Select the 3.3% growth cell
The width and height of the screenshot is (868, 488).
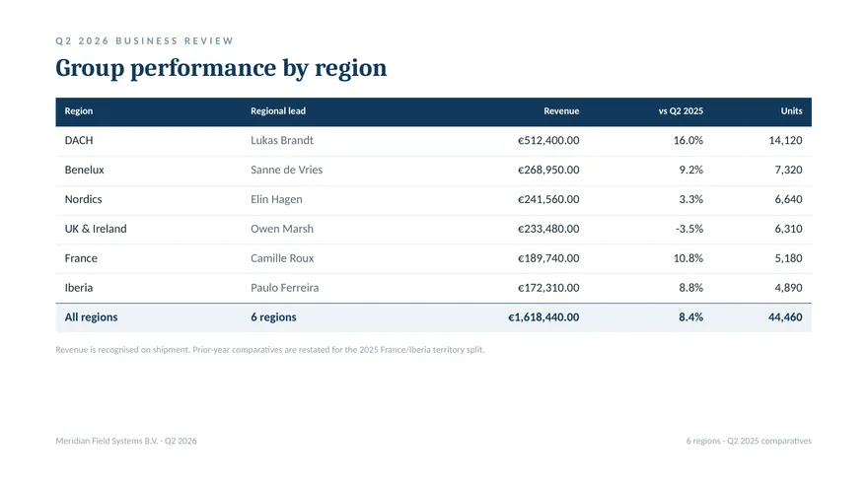point(690,199)
